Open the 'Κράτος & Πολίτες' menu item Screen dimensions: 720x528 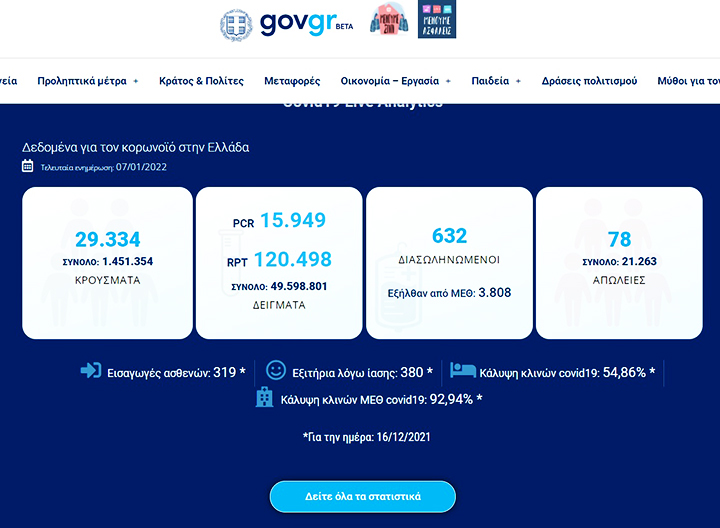[201, 81]
